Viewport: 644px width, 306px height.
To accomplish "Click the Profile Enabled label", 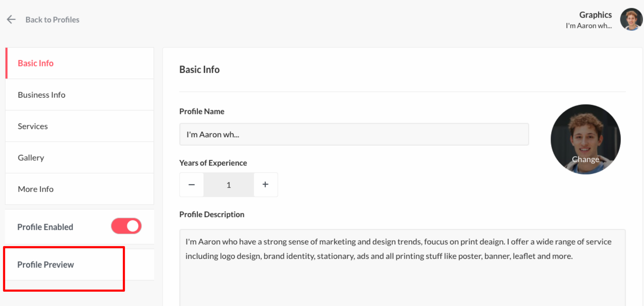I will point(45,227).
